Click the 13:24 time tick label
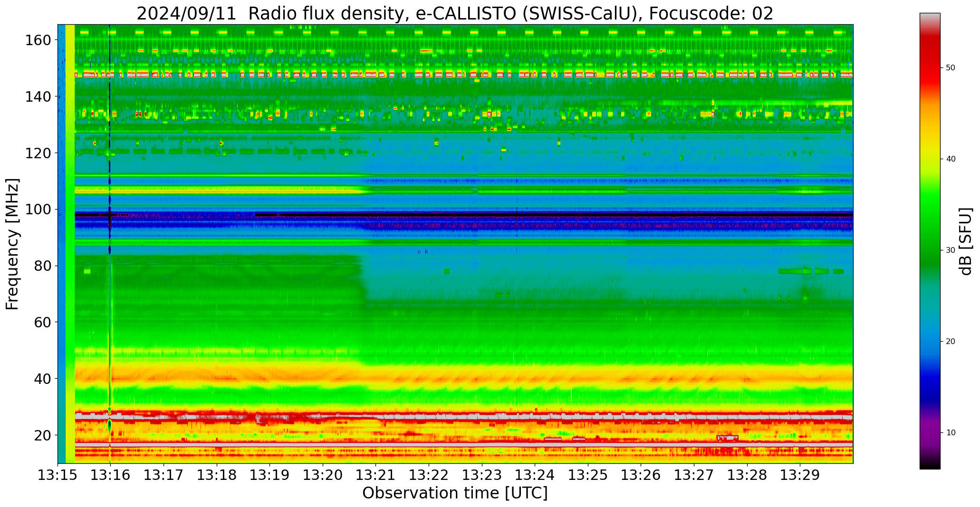Viewport: 980px width, 507px height. coord(535,475)
